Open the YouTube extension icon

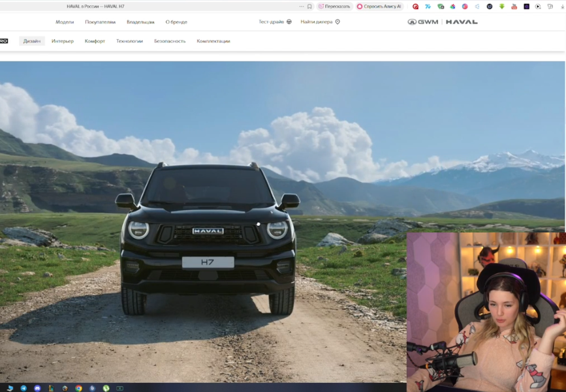(514, 7)
